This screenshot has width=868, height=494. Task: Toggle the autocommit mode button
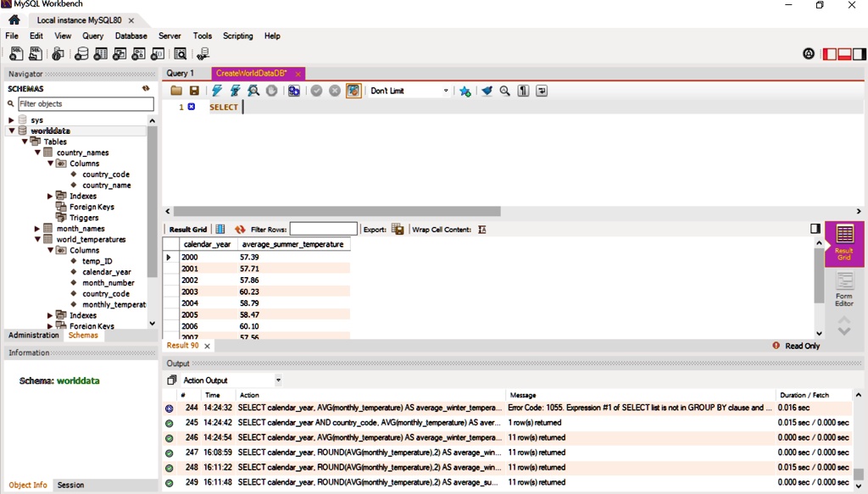[x=353, y=91]
